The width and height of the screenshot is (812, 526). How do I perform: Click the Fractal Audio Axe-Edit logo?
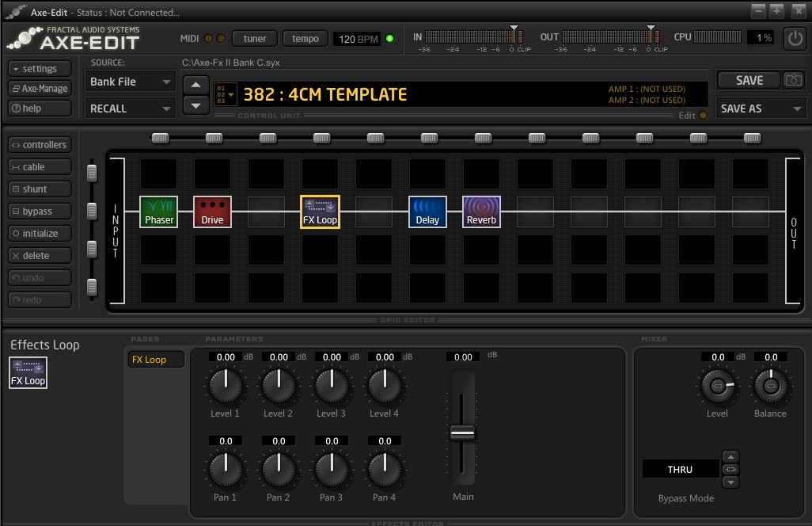[74, 38]
